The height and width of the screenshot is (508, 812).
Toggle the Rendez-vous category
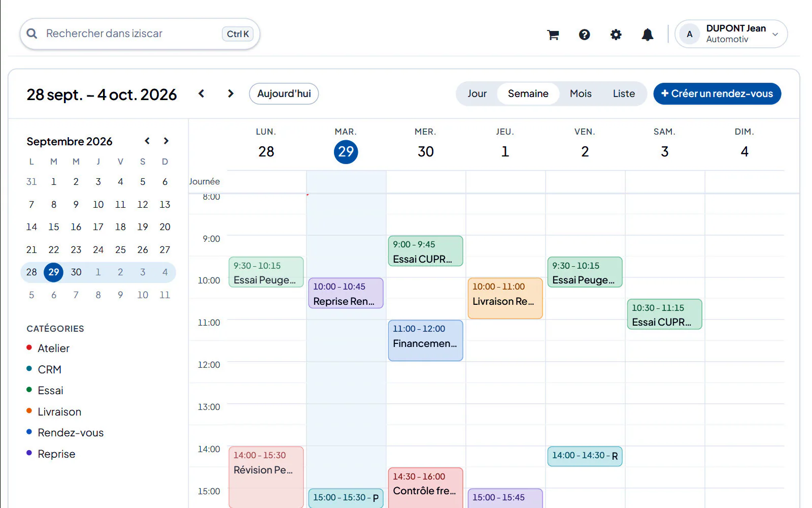pyautogui.click(x=65, y=432)
